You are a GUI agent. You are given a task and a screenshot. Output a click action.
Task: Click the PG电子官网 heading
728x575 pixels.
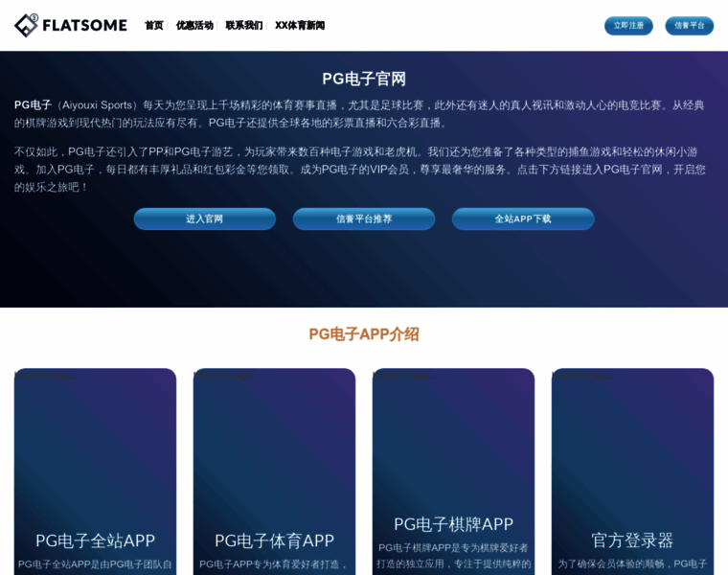(364, 79)
